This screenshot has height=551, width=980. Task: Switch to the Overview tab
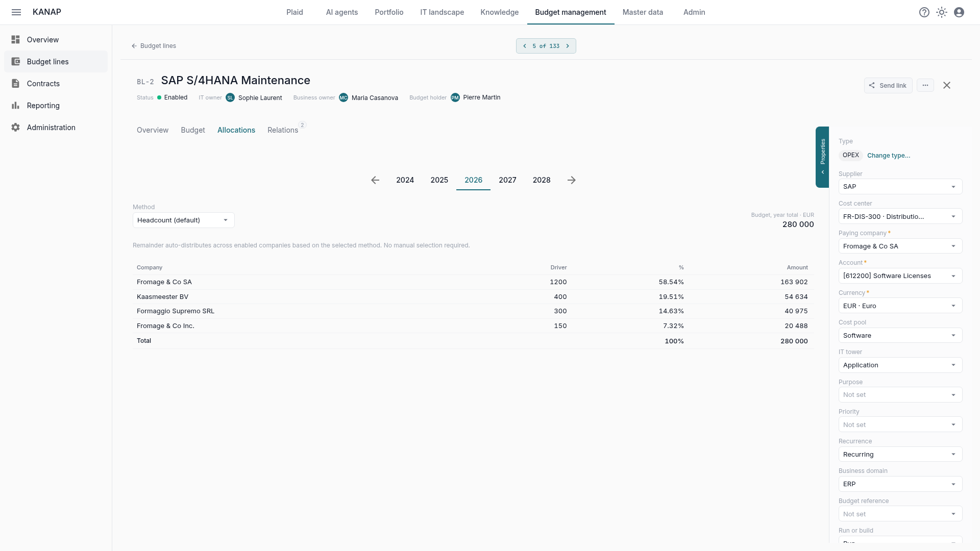(x=153, y=130)
